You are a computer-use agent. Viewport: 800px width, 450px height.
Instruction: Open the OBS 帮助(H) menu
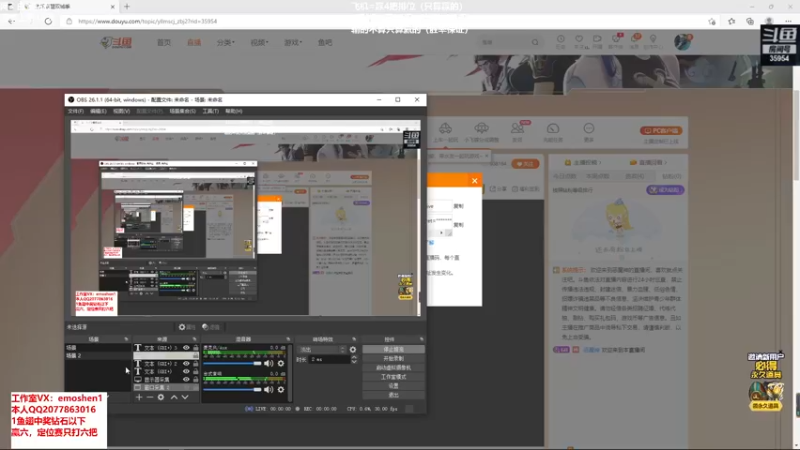(234, 111)
